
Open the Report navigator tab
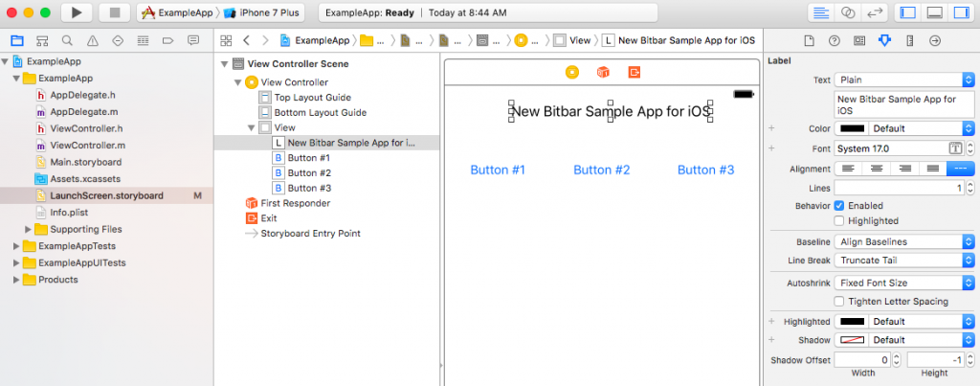tap(193, 40)
